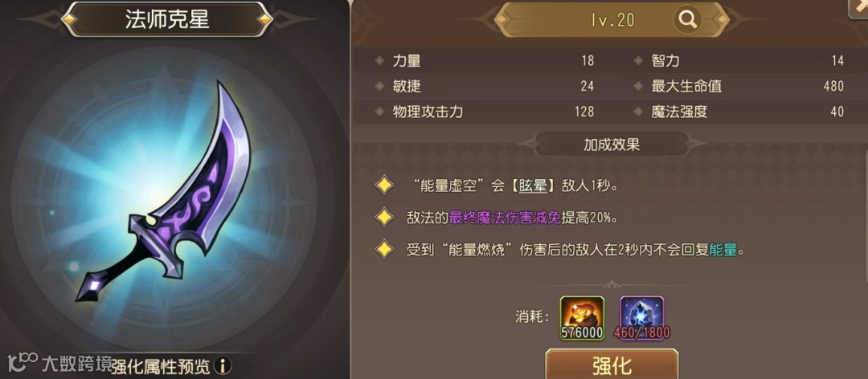Tap the info icon next to 强化属性预览
The height and width of the screenshot is (379, 868).
[x=222, y=365]
